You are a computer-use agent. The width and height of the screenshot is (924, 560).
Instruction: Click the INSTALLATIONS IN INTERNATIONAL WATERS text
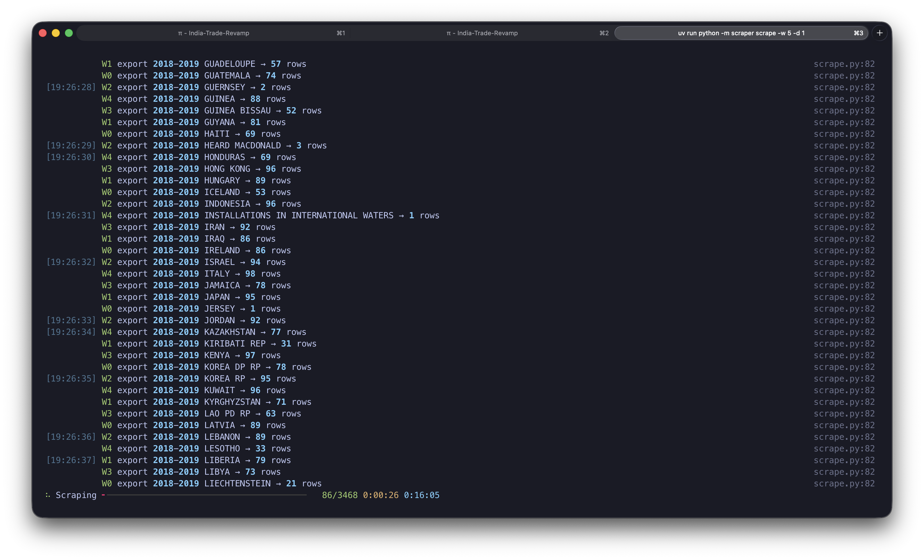tap(298, 215)
